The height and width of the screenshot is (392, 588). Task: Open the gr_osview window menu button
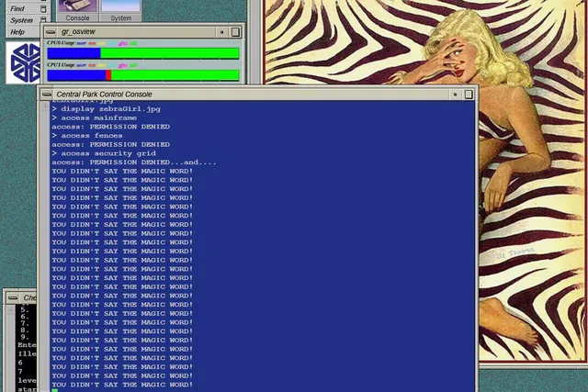(51, 31)
